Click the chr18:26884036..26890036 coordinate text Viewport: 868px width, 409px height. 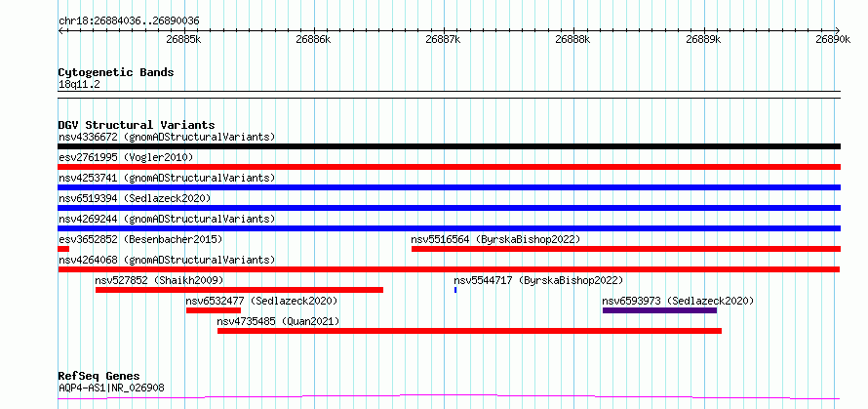click(129, 21)
